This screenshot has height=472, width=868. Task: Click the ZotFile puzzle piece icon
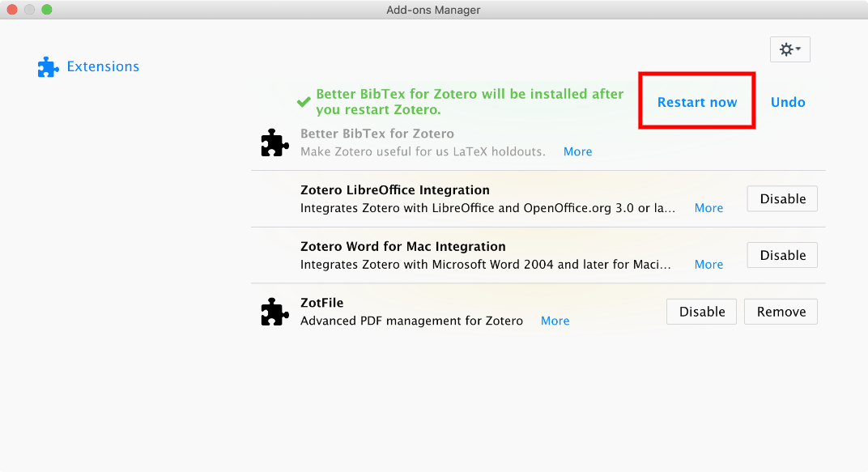pos(275,312)
